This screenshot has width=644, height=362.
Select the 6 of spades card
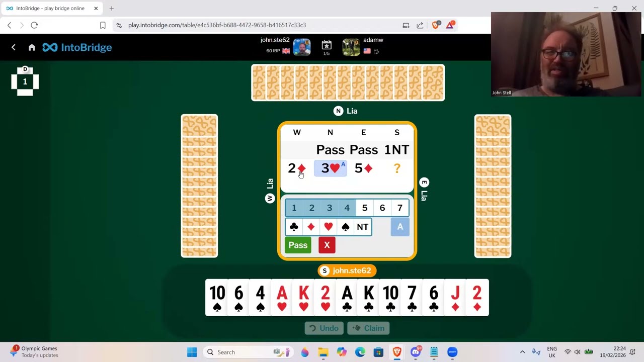238,298
